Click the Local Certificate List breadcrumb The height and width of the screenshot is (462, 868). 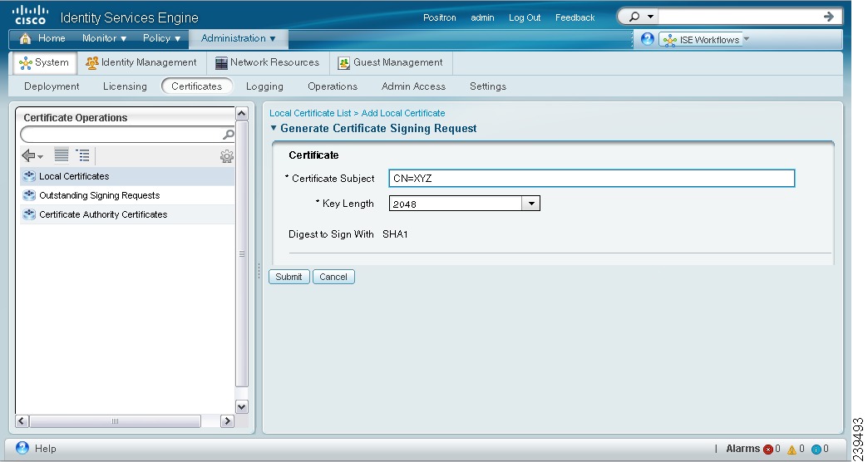(x=310, y=114)
